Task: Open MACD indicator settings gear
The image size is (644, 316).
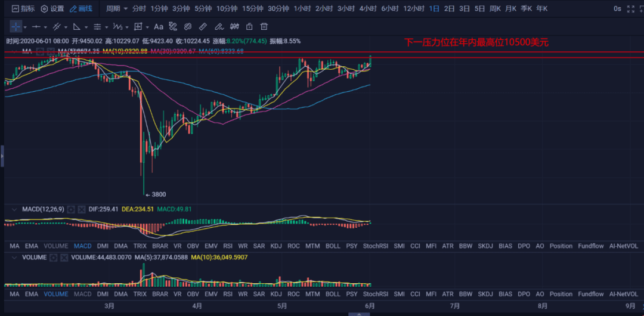Action: [x=71, y=209]
